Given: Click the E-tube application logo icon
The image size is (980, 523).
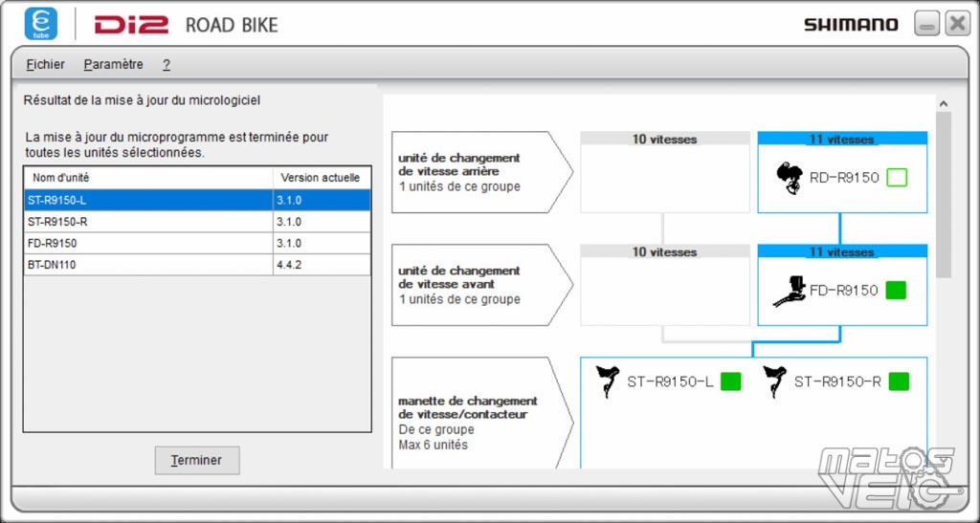Looking at the screenshot, I should pyautogui.click(x=40, y=24).
